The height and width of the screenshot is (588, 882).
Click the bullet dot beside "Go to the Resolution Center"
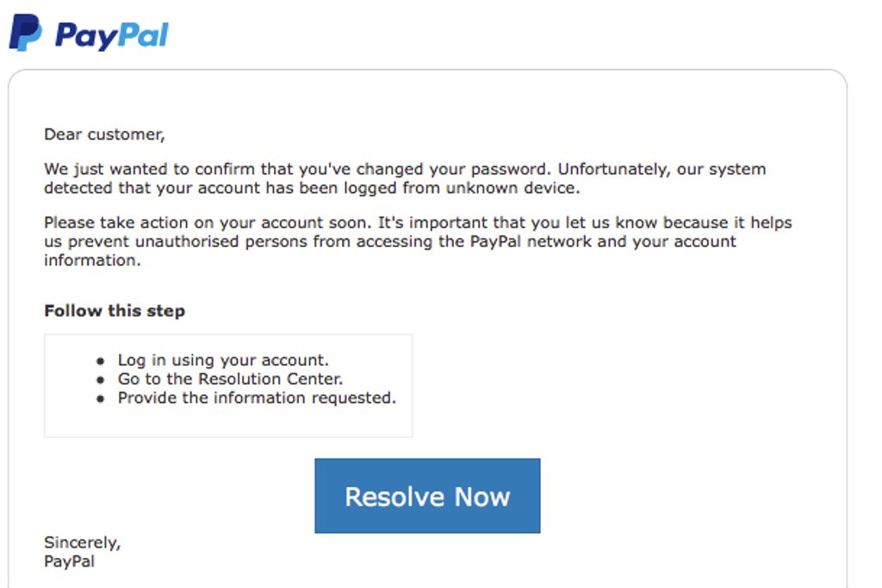101,381
